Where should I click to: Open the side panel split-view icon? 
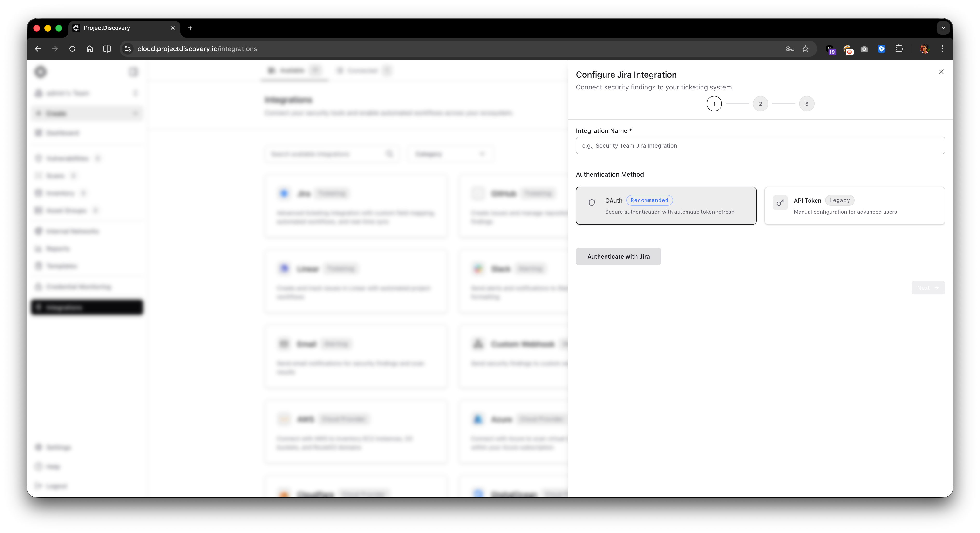(107, 49)
